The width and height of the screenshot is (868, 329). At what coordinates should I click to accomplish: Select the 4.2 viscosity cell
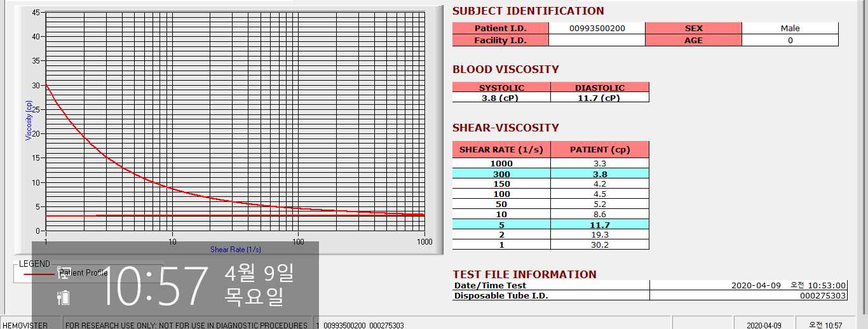(x=600, y=184)
